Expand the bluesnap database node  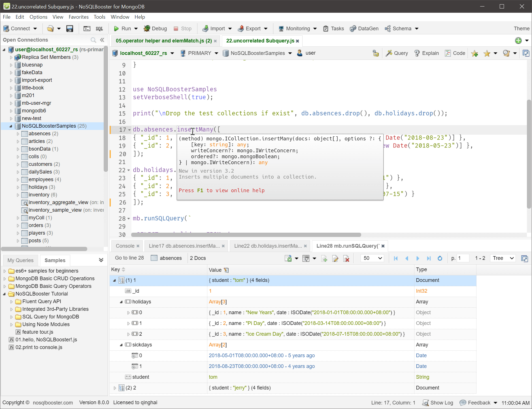11,65
